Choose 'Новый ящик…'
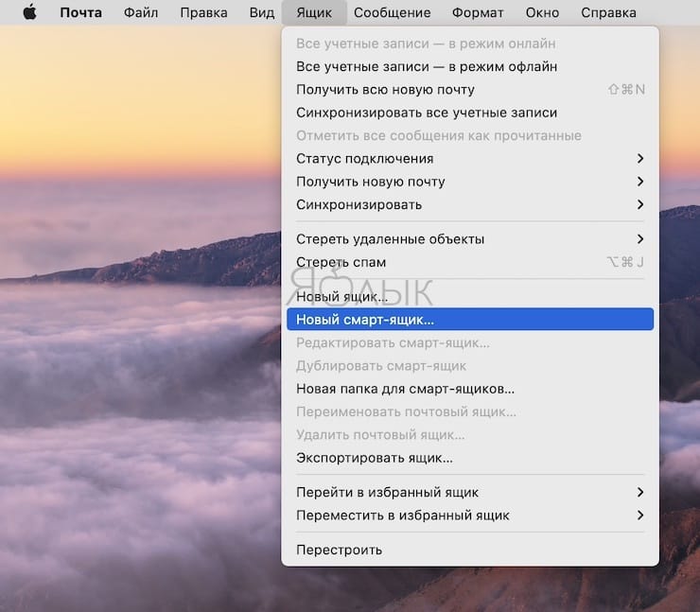Screen dimensions: 700x612 pos(470,296)
